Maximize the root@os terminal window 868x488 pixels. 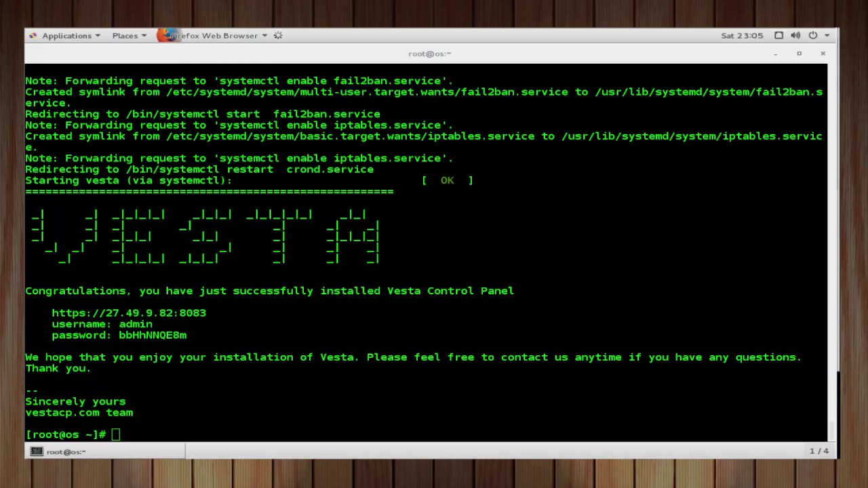pyautogui.click(x=799, y=54)
